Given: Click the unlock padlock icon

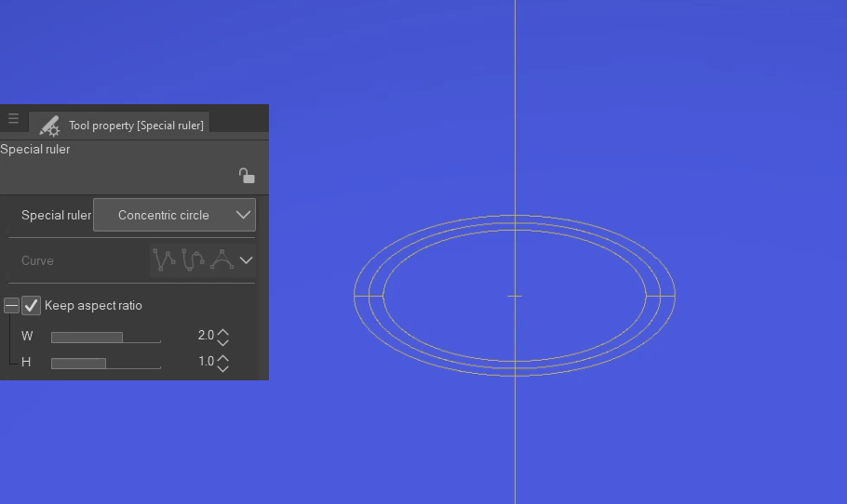Looking at the screenshot, I should pos(247,176).
